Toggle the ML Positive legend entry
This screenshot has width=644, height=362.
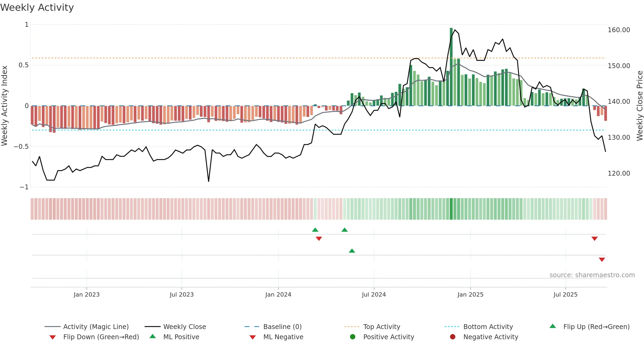tap(174, 337)
